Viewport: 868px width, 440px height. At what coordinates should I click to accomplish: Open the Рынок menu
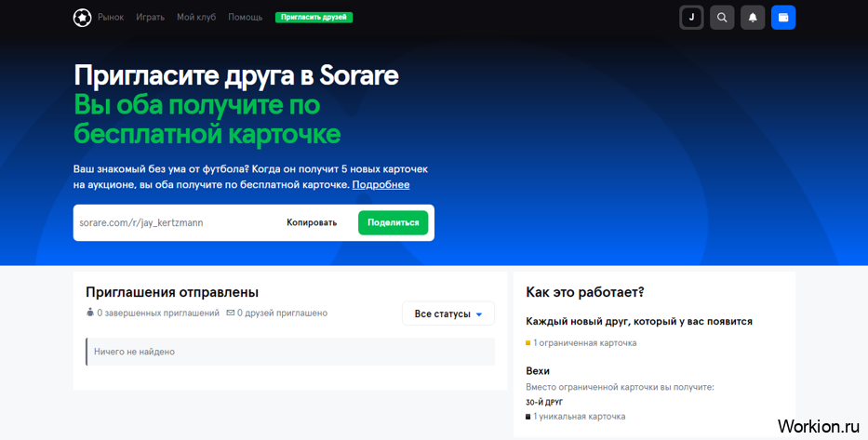111,17
